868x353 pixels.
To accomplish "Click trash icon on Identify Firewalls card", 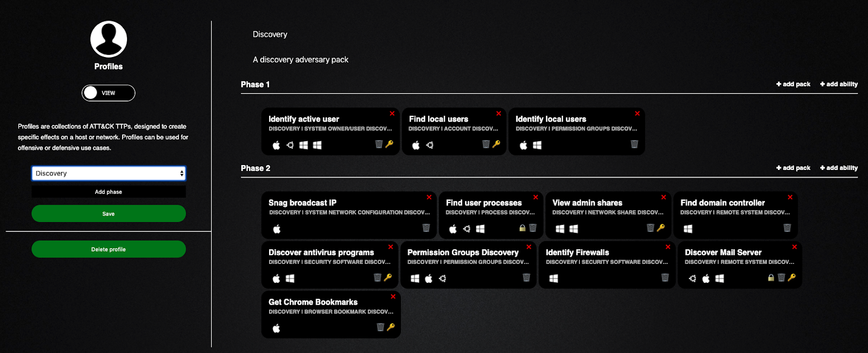I will [x=665, y=278].
